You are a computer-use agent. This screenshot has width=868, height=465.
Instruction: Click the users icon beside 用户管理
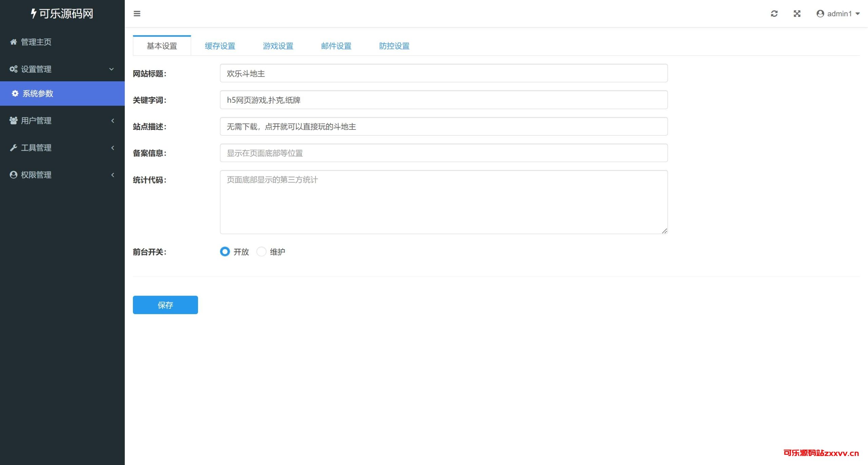13,121
